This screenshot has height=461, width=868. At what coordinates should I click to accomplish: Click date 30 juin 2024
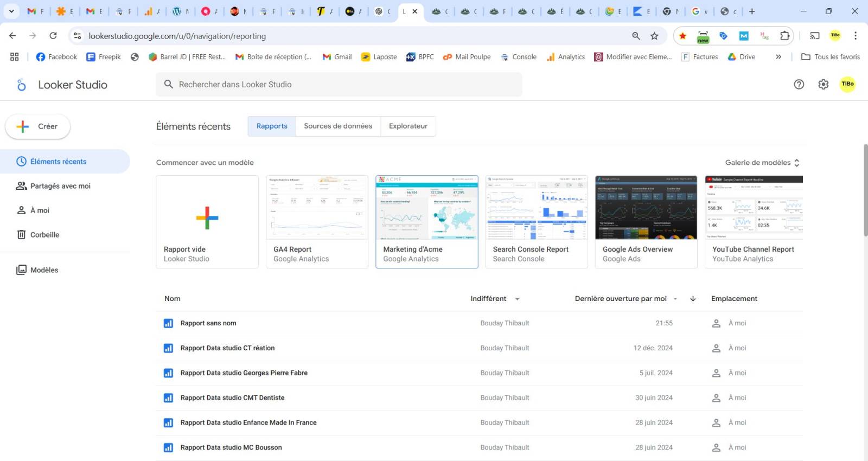[x=654, y=398]
